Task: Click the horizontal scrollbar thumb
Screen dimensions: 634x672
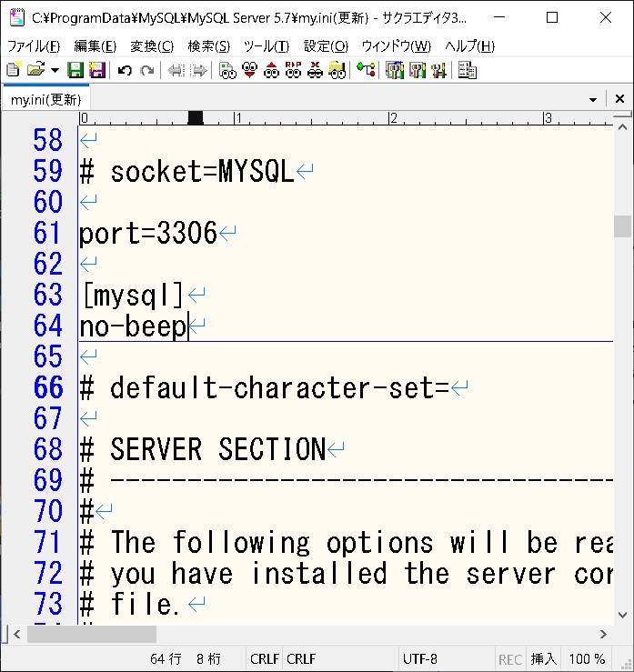Action: pos(92,634)
